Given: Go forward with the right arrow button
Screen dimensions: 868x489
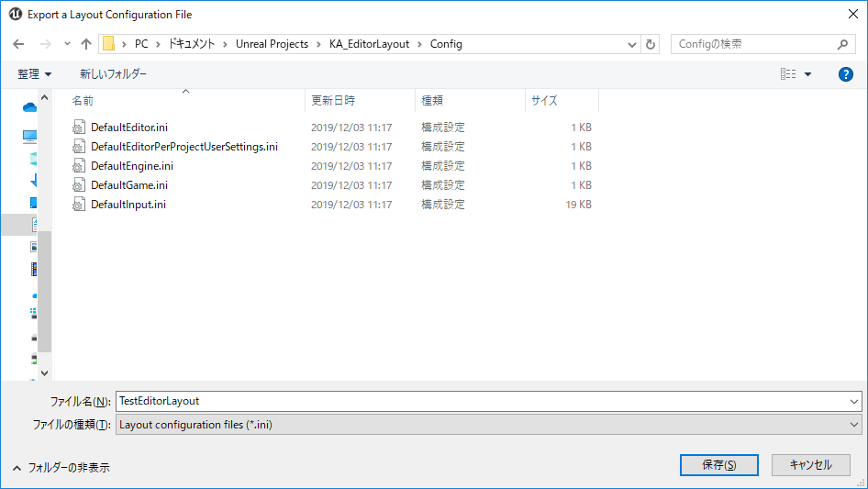Looking at the screenshot, I should click(45, 44).
